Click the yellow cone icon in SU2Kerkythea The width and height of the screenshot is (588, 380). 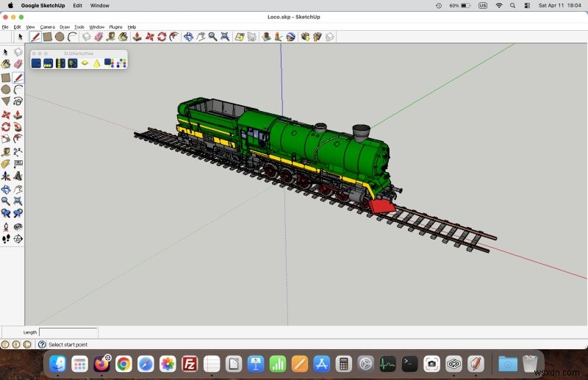tap(97, 63)
